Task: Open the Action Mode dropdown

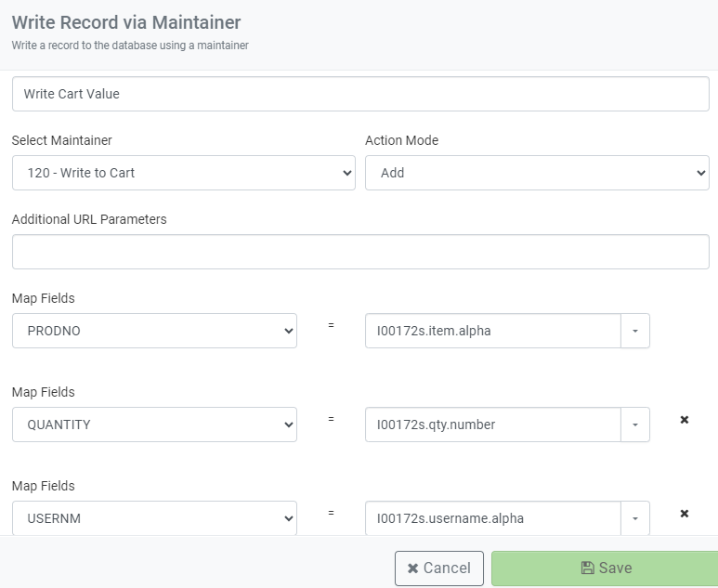Action: (x=537, y=173)
